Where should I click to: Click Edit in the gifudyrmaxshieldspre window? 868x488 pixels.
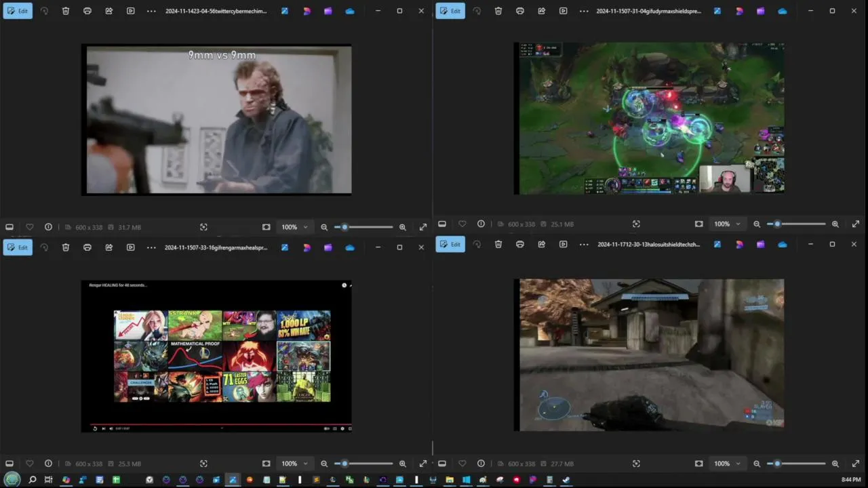click(450, 11)
